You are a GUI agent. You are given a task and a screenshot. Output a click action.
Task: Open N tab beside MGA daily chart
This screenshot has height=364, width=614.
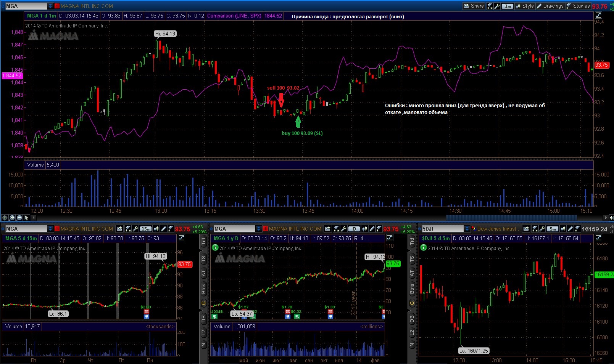[412, 345]
